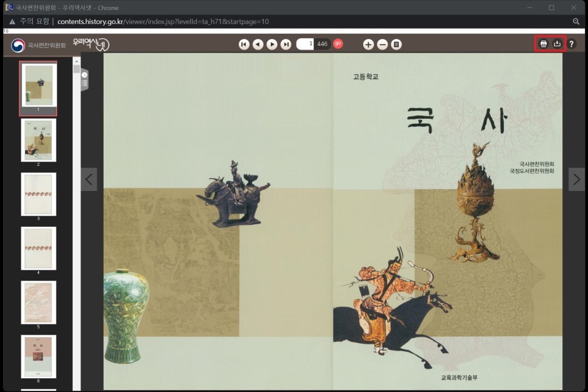Select page 5 thumbnail

(x=38, y=302)
